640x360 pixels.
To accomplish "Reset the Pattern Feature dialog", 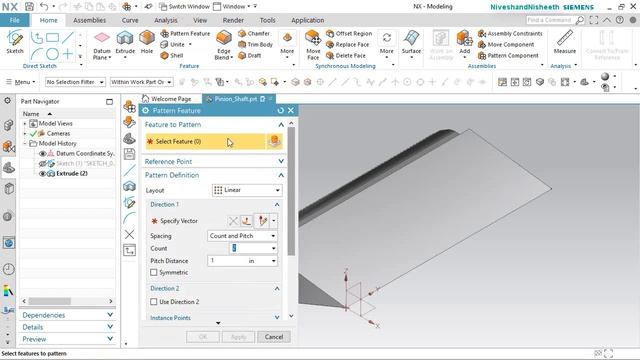I will coord(280,111).
